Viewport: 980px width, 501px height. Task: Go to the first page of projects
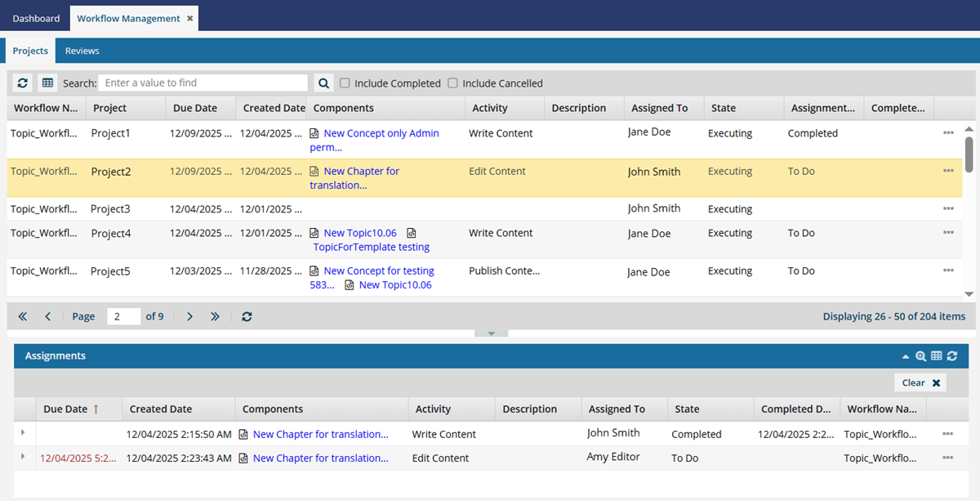coord(23,316)
